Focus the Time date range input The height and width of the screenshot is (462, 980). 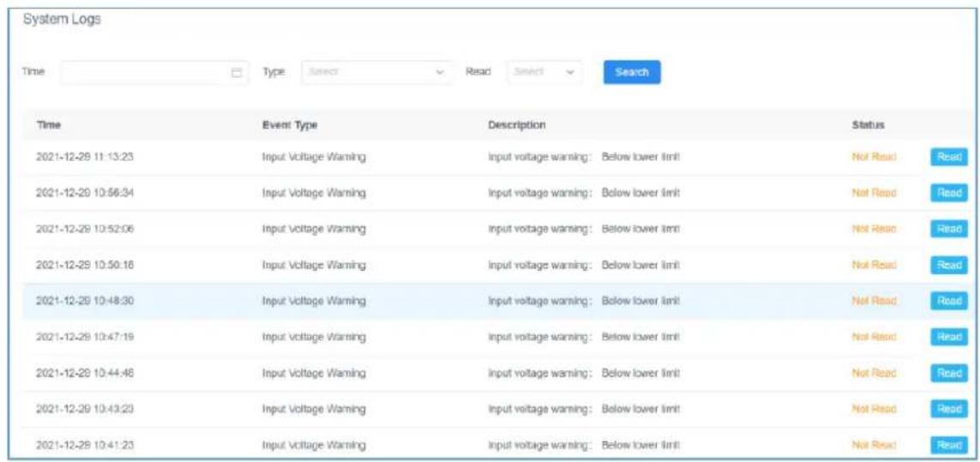(x=154, y=73)
